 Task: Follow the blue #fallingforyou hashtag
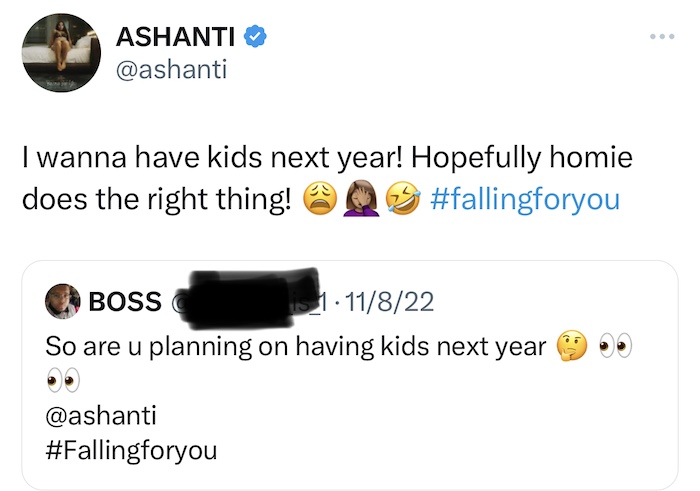point(525,200)
